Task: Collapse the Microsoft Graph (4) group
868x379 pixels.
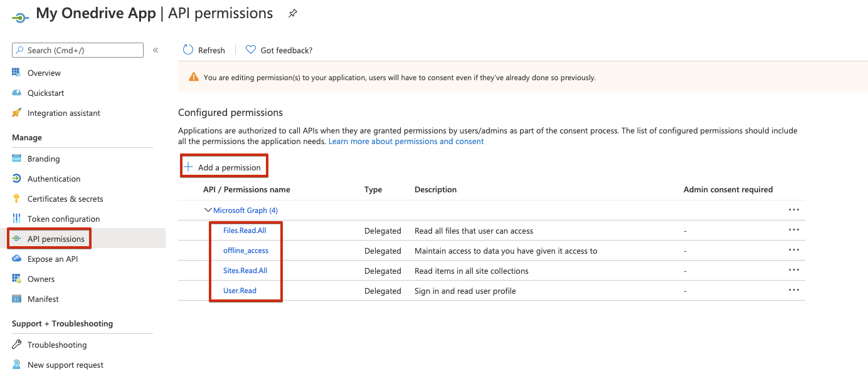Action: point(208,210)
